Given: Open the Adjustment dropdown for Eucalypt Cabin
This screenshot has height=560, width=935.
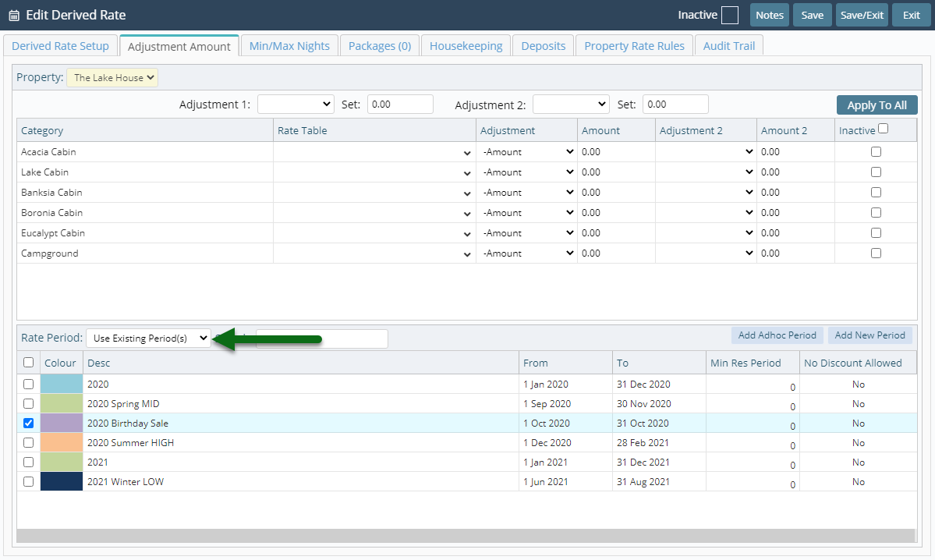Looking at the screenshot, I should (526, 233).
